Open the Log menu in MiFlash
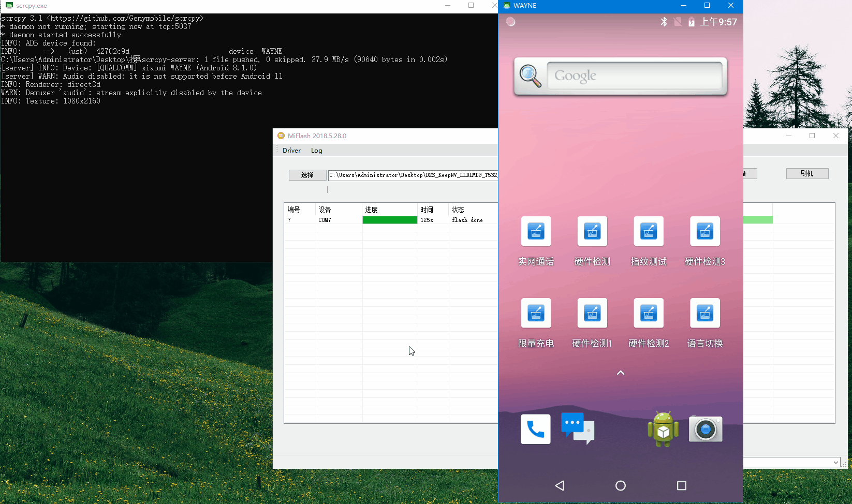Image resolution: width=852 pixels, height=504 pixels. click(x=317, y=151)
